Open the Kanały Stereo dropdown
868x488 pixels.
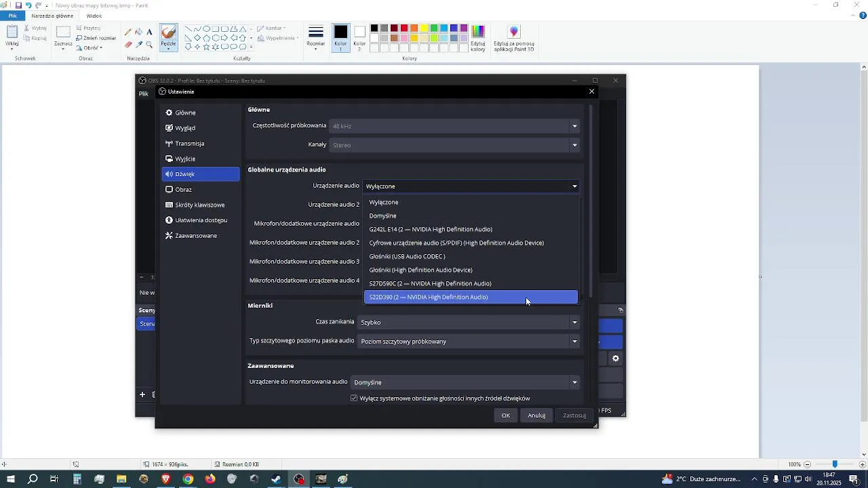pos(454,145)
